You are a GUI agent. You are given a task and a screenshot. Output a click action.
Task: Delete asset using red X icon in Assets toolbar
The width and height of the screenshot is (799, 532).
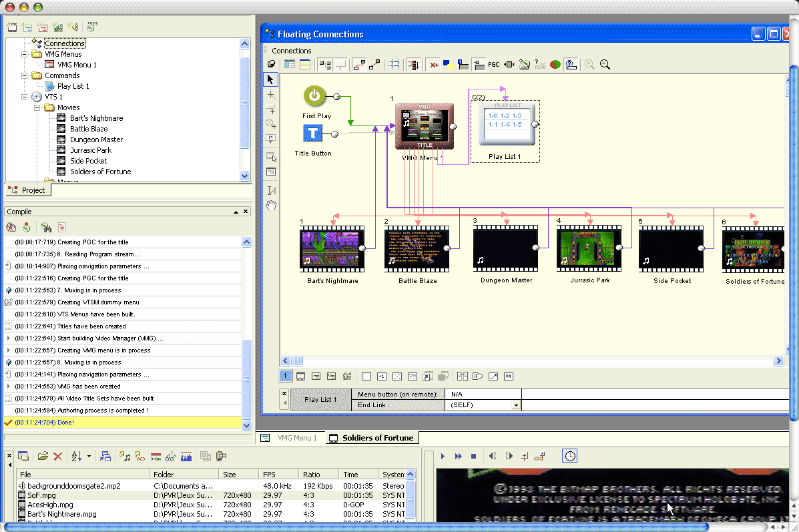pos(57,457)
